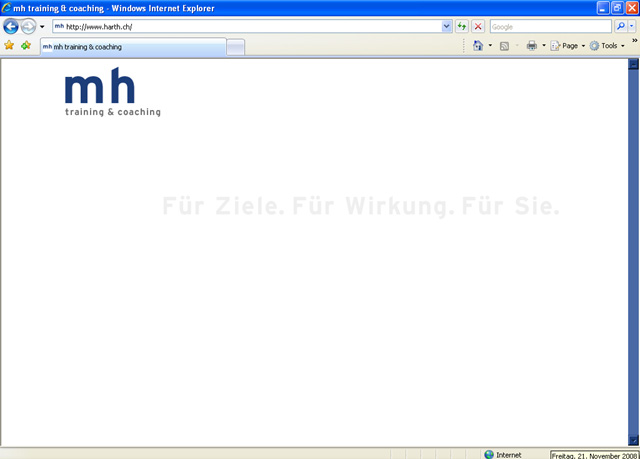Click the Back navigation button
The height and width of the screenshot is (459, 640).
[x=12, y=27]
